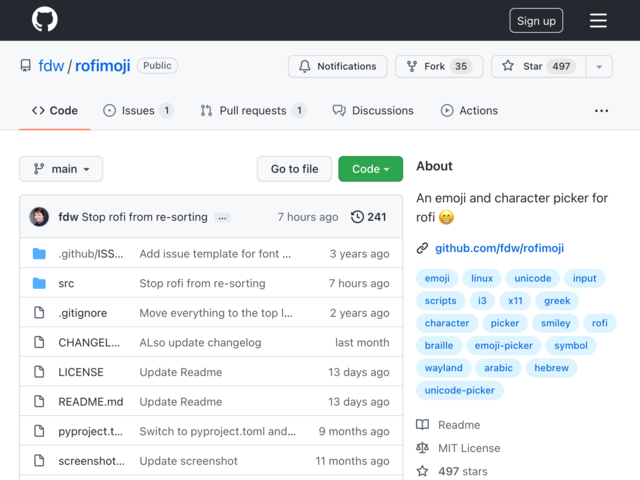
Task: Click file icon beside LICENSE
Action: coord(39,372)
